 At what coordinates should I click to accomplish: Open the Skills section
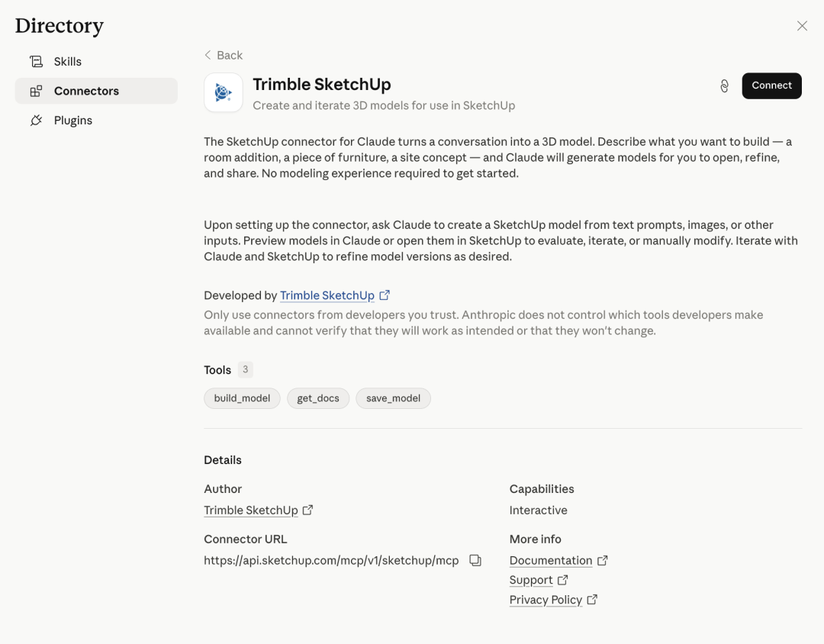click(67, 62)
